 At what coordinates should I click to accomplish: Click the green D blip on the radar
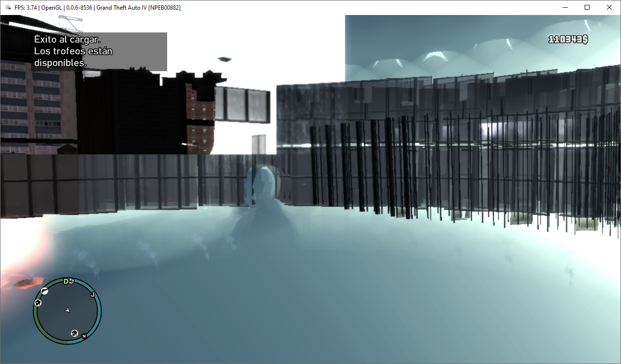[66, 281]
